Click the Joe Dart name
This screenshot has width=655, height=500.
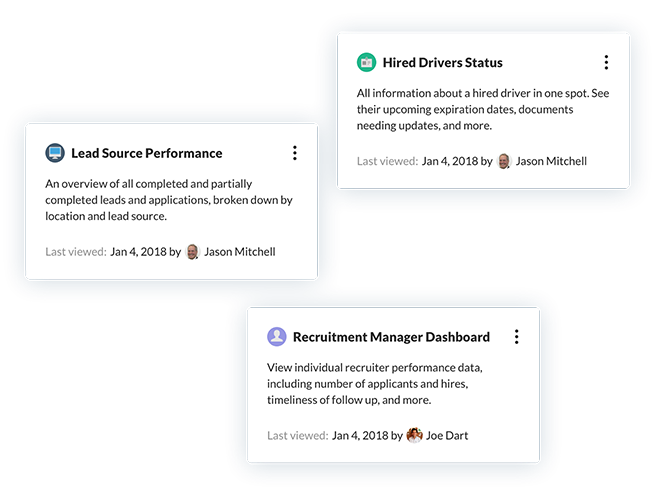coord(447,436)
